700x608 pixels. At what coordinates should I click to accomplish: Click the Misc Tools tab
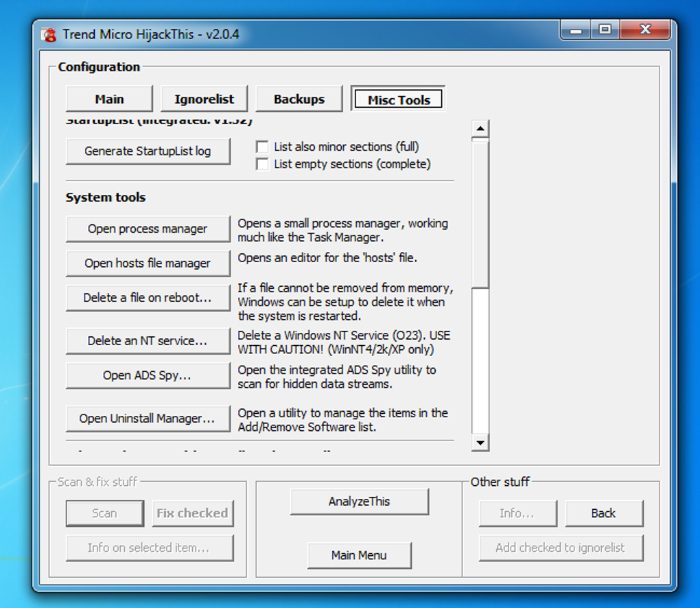pyautogui.click(x=398, y=99)
